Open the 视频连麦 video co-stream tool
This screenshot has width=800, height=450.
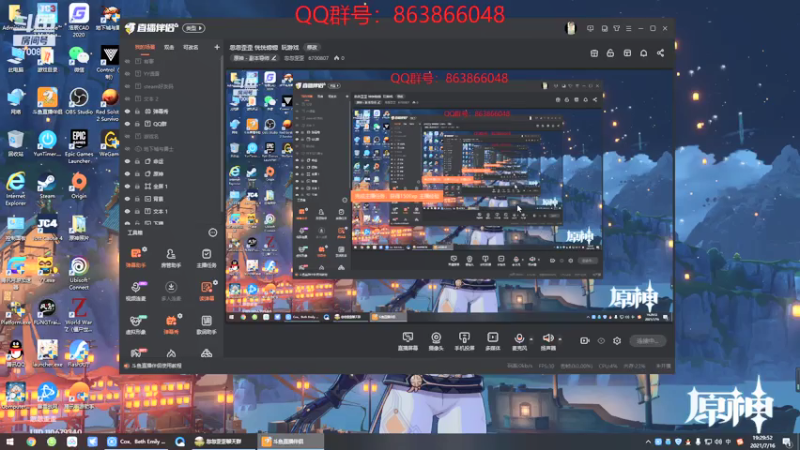tap(136, 291)
